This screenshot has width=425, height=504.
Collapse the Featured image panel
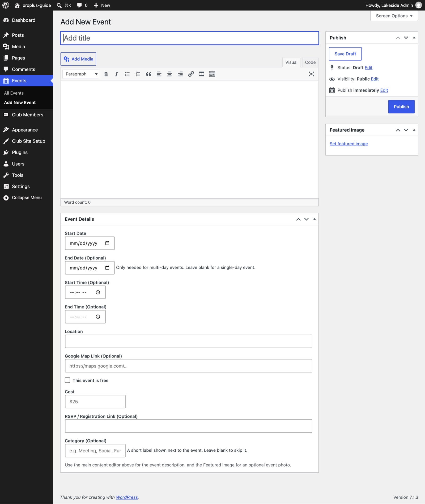click(x=414, y=130)
